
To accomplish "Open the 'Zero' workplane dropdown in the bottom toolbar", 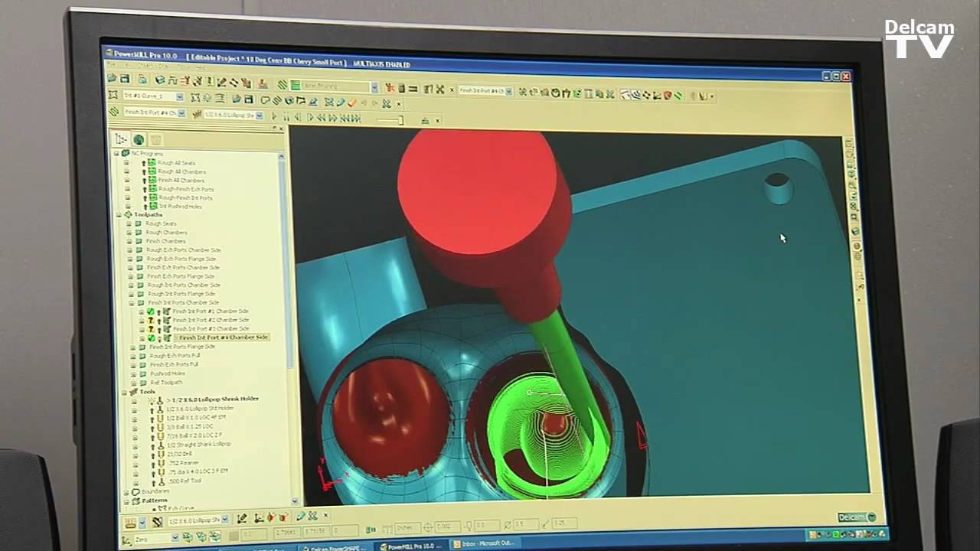I will click(x=175, y=537).
